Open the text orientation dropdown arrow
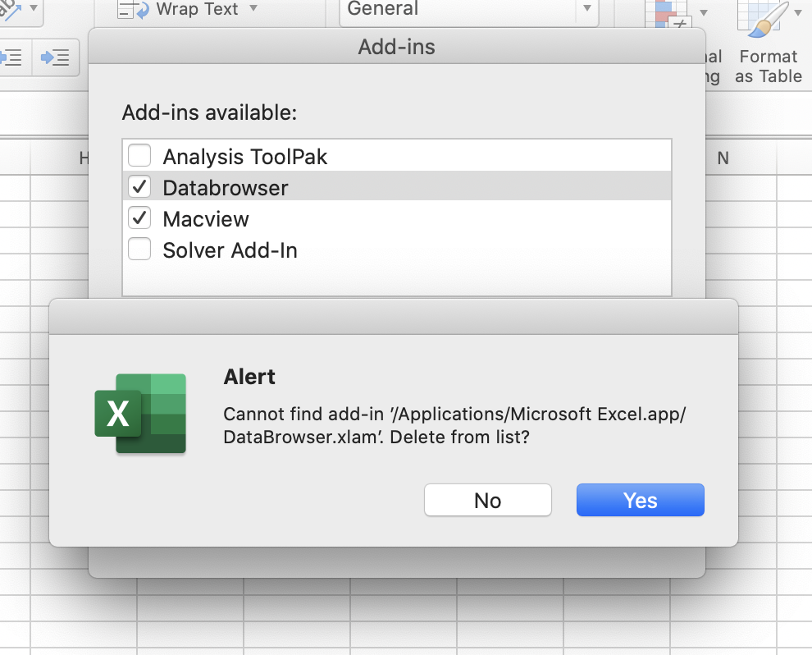 (33, 7)
